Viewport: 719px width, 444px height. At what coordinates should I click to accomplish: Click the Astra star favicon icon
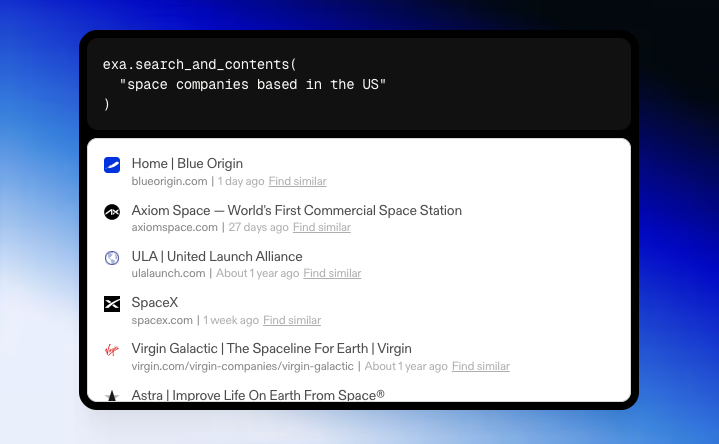pos(112,395)
